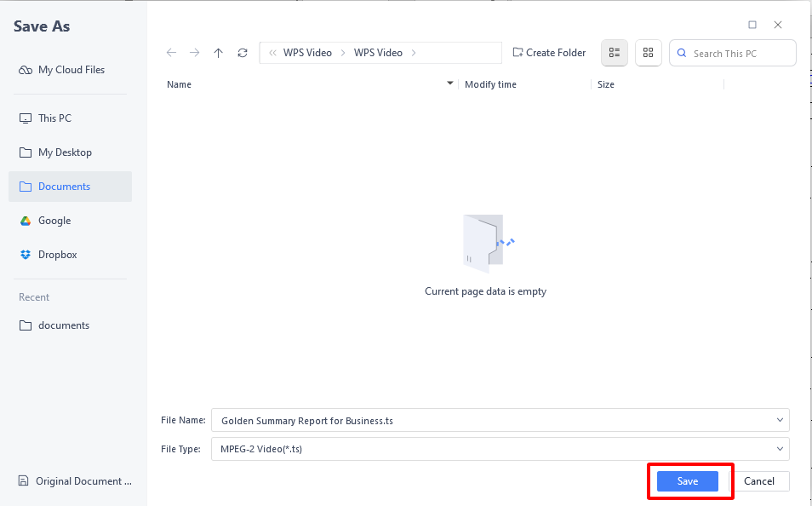Navigate up to the parent folder

[x=218, y=52]
